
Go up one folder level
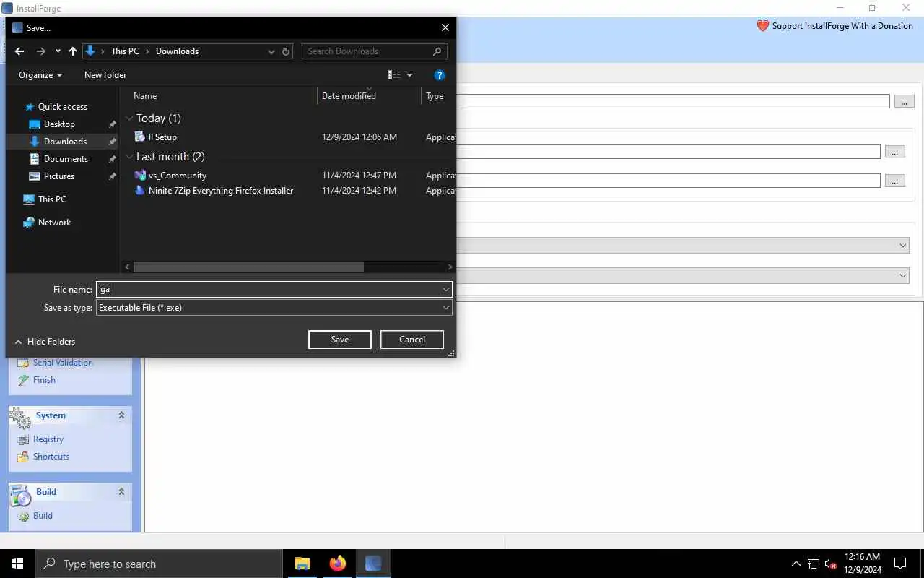[72, 51]
